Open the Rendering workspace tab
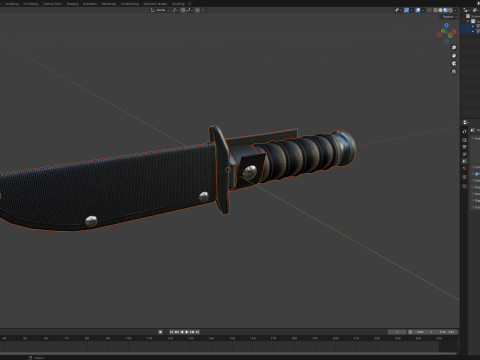This screenshot has height=360, width=480. pyautogui.click(x=109, y=4)
